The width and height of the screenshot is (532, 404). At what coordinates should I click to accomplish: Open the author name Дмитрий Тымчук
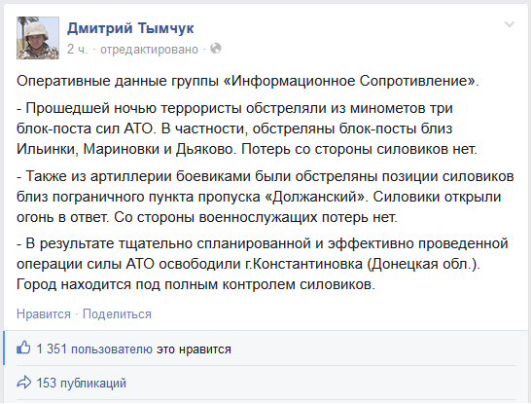click(x=130, y=28)
